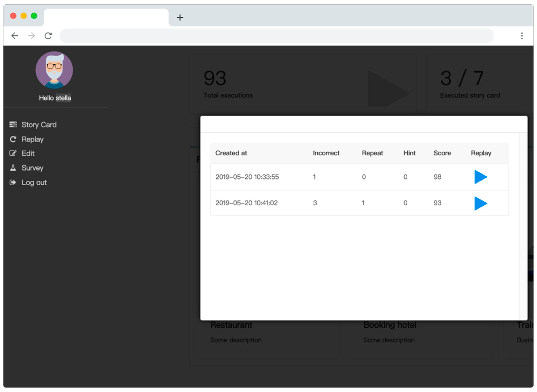Click the Story Card list icon in sidebar
Viewport: 537px width, 392px height.
point(13,125)
